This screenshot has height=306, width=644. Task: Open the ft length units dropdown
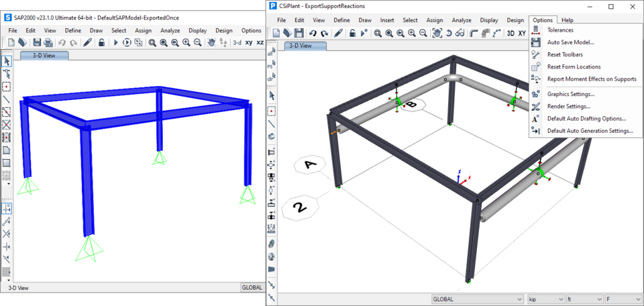click(x=585, y=299)
